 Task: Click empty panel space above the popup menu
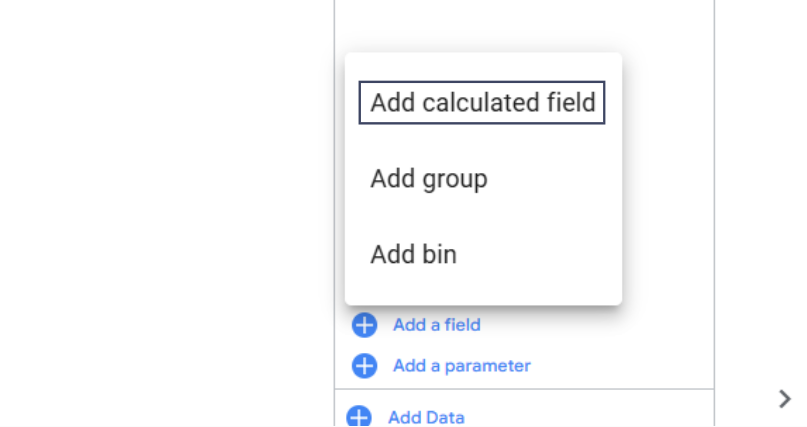click(x=520, y=25)
